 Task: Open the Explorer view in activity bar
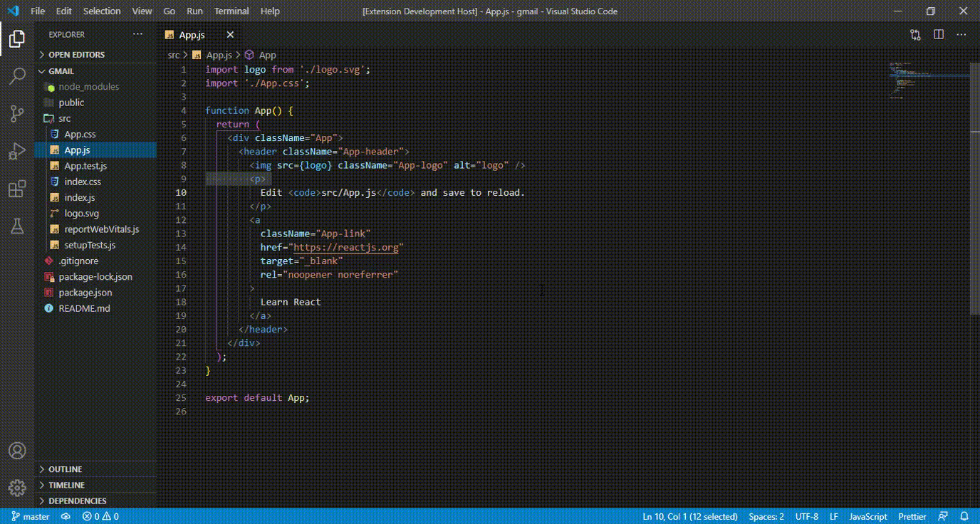[x=17, y=38]
